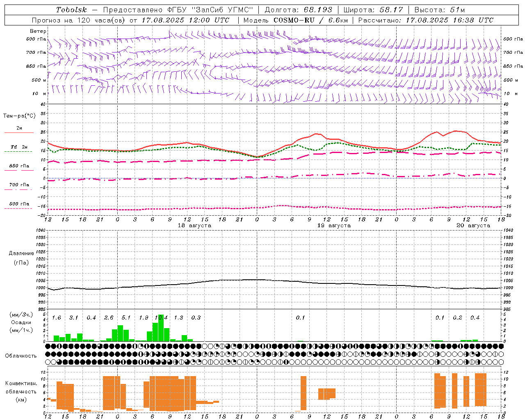Viewport: 525px width, 420px height.
Task: Click the "(мм/3ч.)" units label
Action: (x=21, y=315)
